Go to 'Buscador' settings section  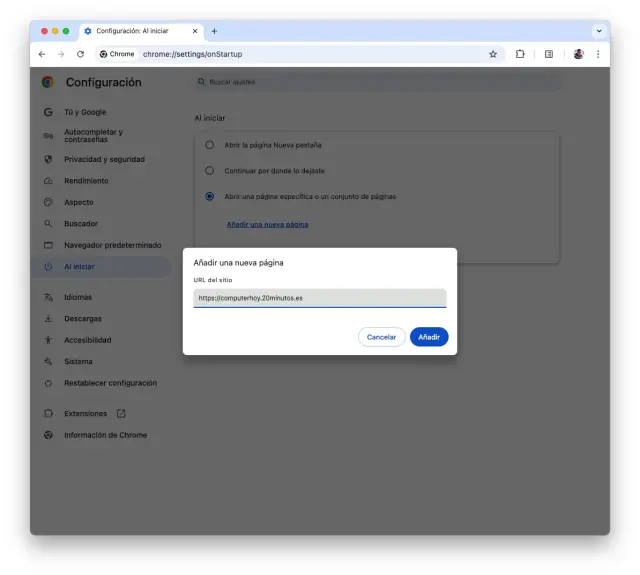pos(81,224)
